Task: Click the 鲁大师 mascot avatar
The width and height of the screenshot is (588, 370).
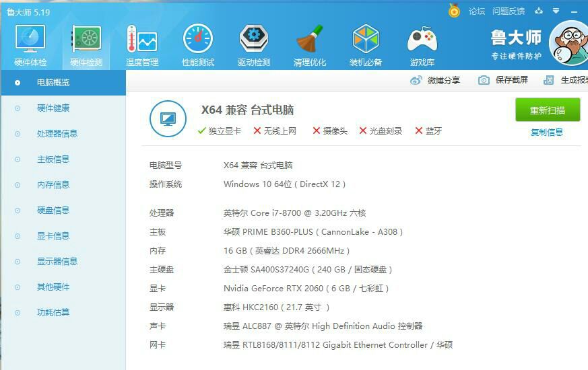Action: pyautogui.click(x=568, y=43)
